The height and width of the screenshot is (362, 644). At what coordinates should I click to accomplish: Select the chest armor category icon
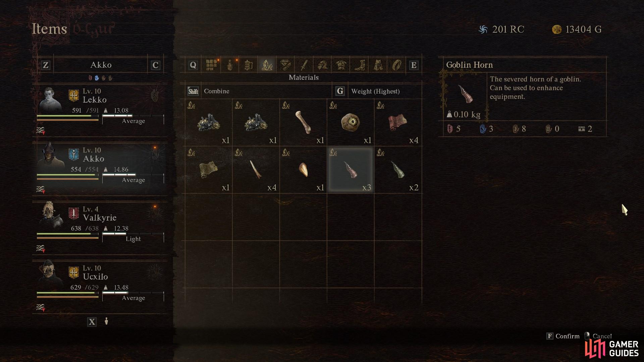click(341, 65)
